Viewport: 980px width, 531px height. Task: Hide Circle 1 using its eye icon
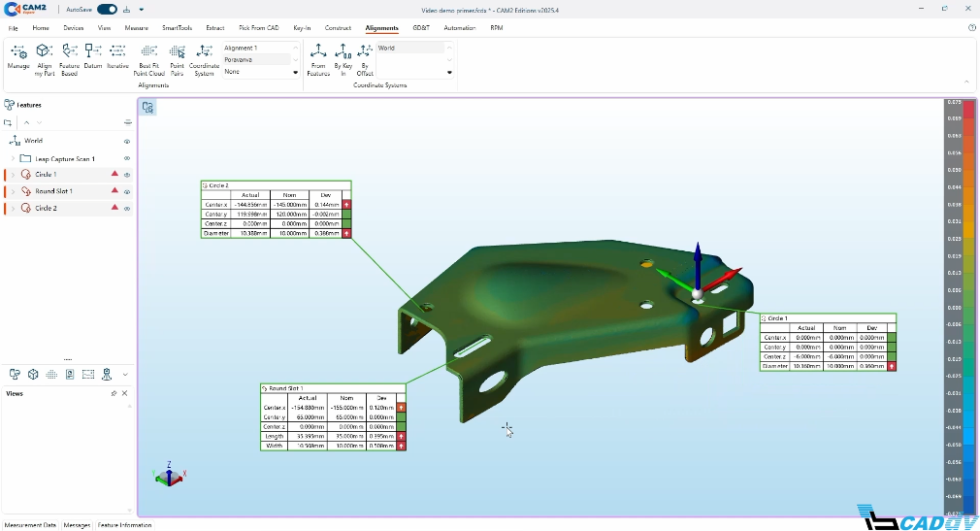[127, 175]
